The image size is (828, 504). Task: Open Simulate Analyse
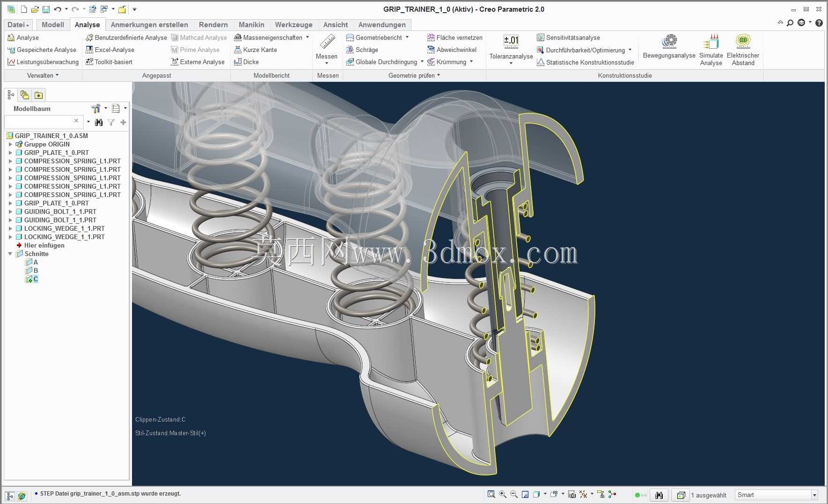[711, 49]
